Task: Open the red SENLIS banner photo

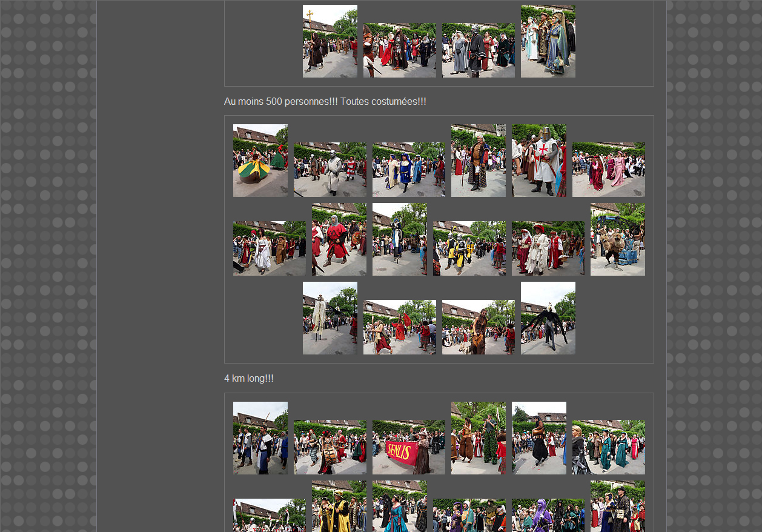Action: 408,447
